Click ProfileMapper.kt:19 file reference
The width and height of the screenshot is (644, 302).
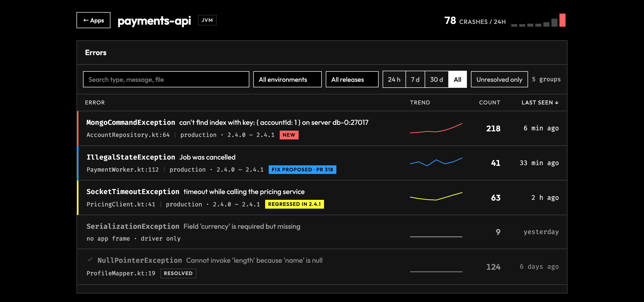(x=121, y=273)
